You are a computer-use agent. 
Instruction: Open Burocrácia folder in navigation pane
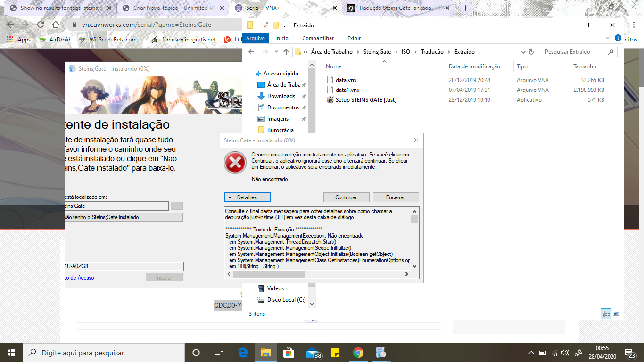point(280,130)
